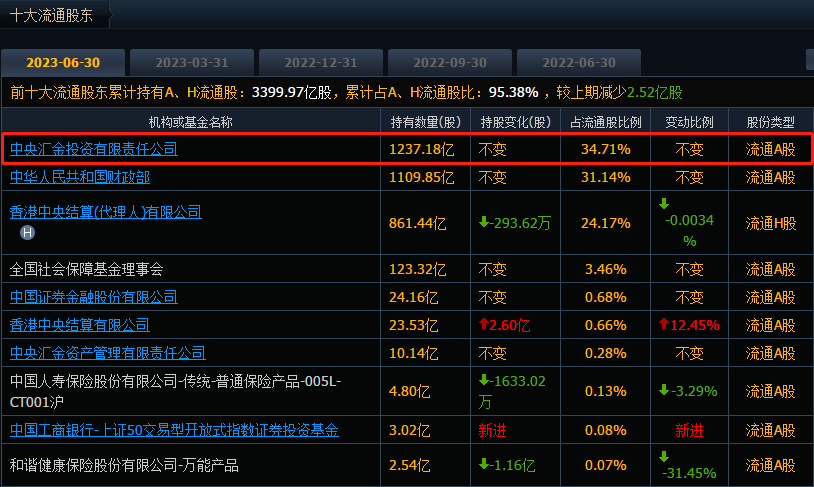Click the red up arrow beside 12.45%

(x=663, y=324)
